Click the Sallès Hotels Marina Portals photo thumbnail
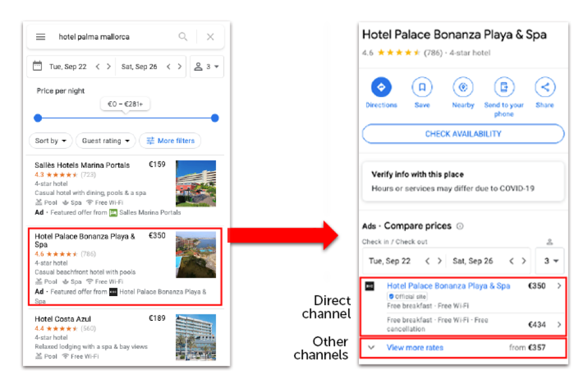Screen dimensions: 588x380 [196, 183]
